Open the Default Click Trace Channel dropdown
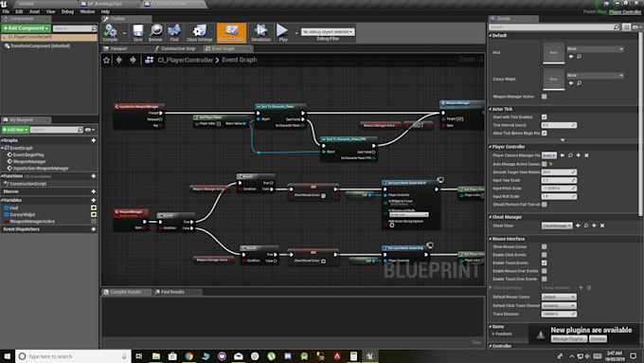The image size is (644, 363). click(x=559, y=305)
